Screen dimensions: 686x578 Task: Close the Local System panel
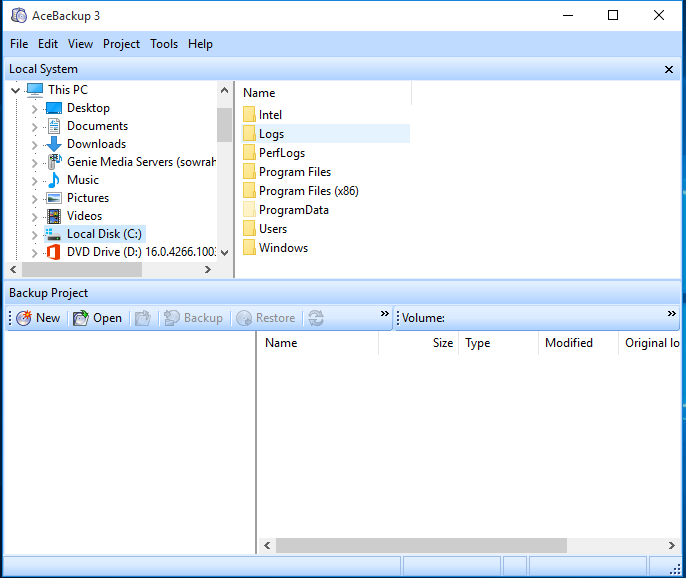coord(668,69)
